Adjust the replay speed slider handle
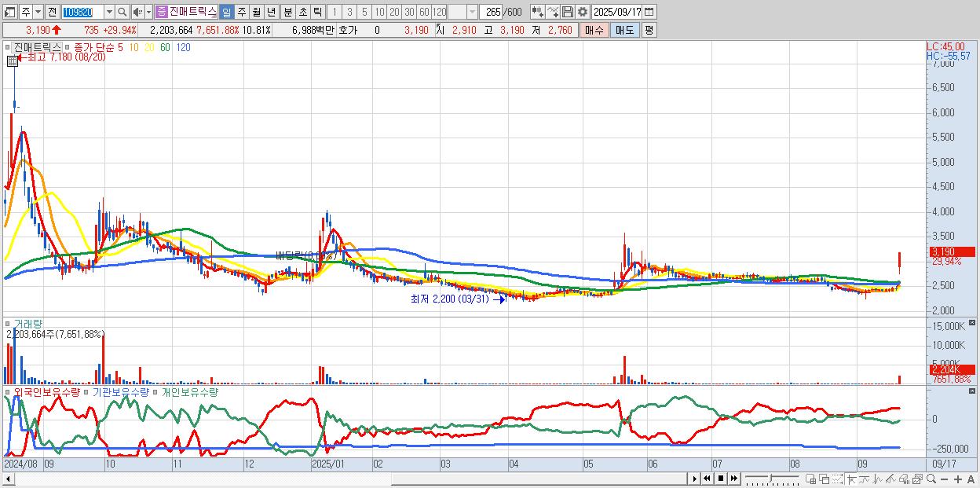980x488 pixels. [x=771, y=478]
